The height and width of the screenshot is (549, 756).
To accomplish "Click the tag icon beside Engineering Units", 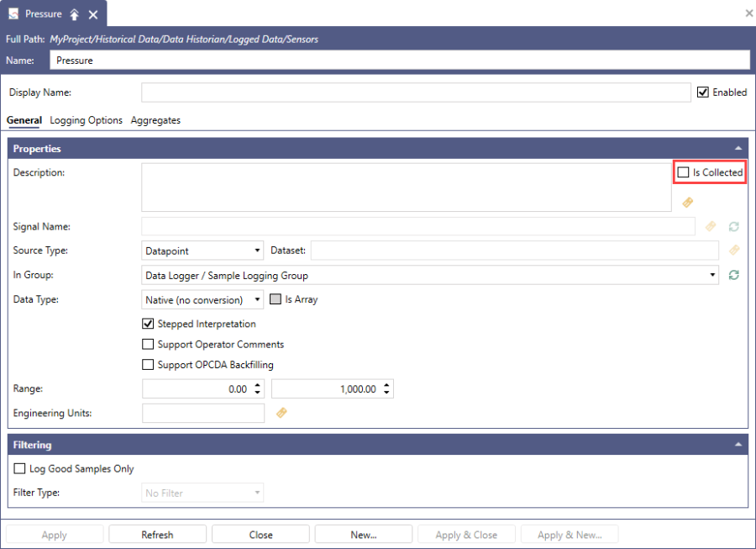I will (x=281, y=413).
